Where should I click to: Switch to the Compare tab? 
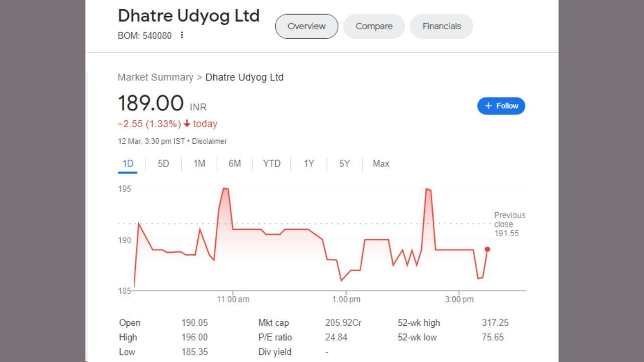click(374, 26)
